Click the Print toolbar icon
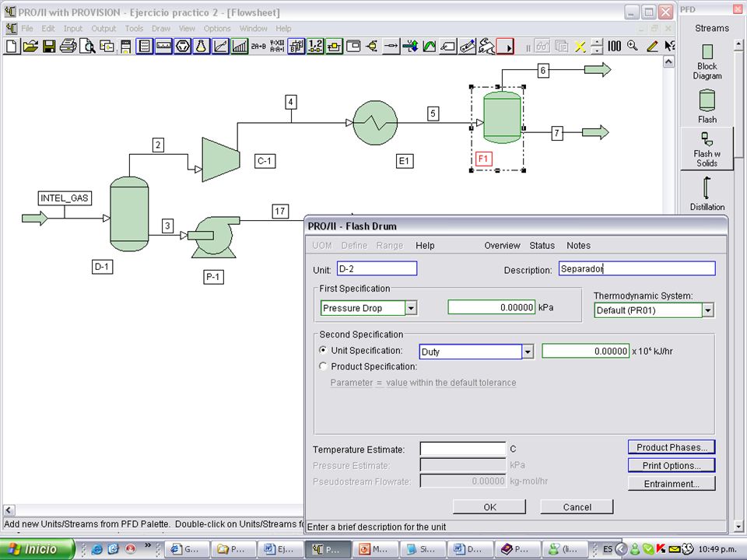 point(68,46)
